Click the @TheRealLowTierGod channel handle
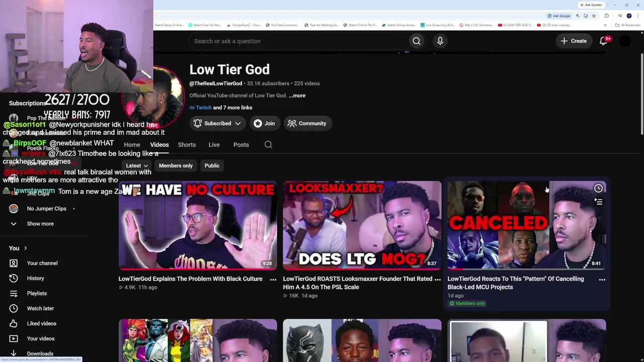The image size is (644, 362). pos(216,83)
